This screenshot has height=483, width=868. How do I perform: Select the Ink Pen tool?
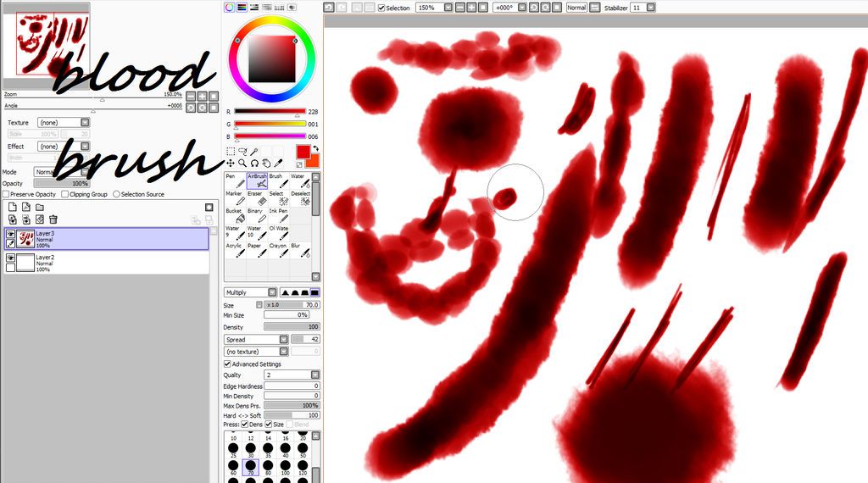coord(278,215)
